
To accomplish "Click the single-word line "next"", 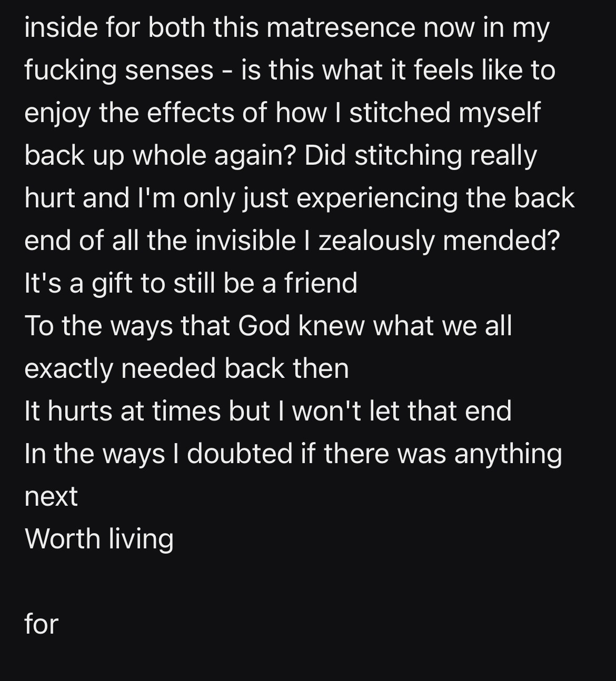I will (51, 496).
